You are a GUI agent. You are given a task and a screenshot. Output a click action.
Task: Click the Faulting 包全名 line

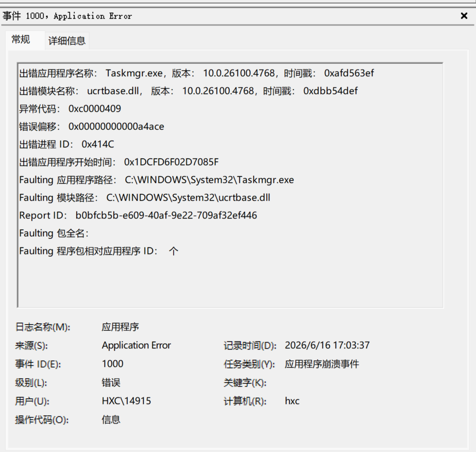point(54,233)
